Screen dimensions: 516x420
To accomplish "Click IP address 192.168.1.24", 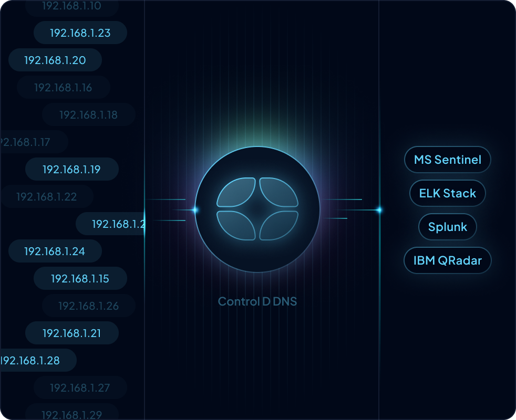I will pos(55,251).
